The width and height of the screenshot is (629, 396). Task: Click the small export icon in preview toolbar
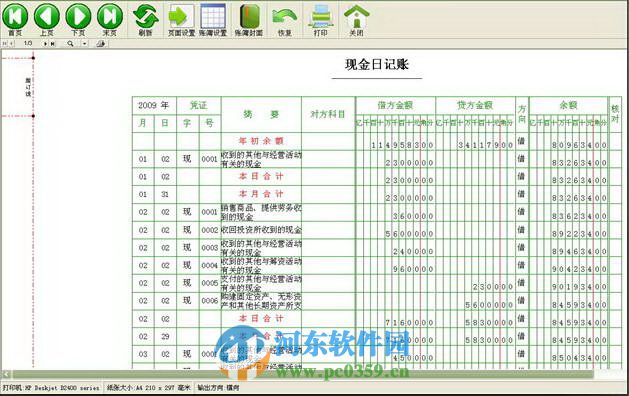point(101,43)
